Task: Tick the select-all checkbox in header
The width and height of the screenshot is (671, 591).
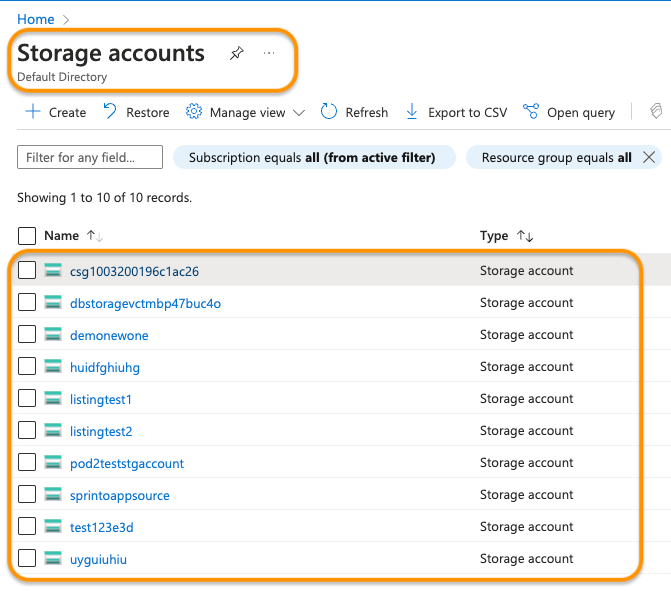Action: tap(27, 236)
